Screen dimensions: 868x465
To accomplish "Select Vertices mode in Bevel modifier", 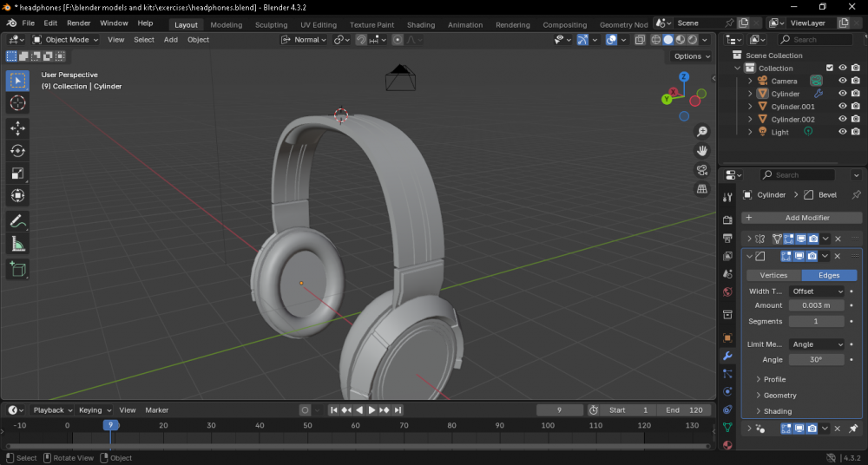I will 773,275.
